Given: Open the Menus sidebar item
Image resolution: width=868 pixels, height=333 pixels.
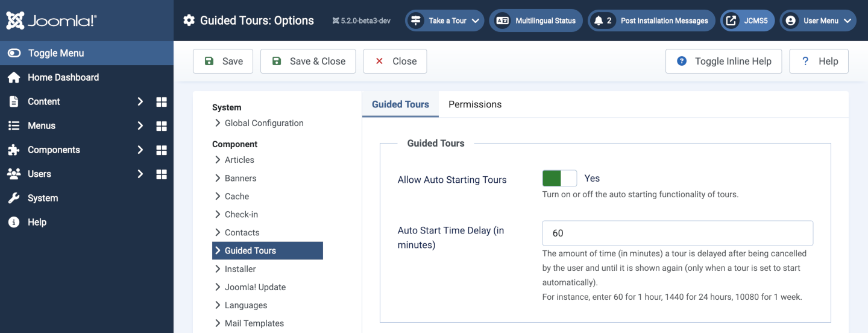Looking at the screenshot, I should pyautogui.click(x=42, y=125).
